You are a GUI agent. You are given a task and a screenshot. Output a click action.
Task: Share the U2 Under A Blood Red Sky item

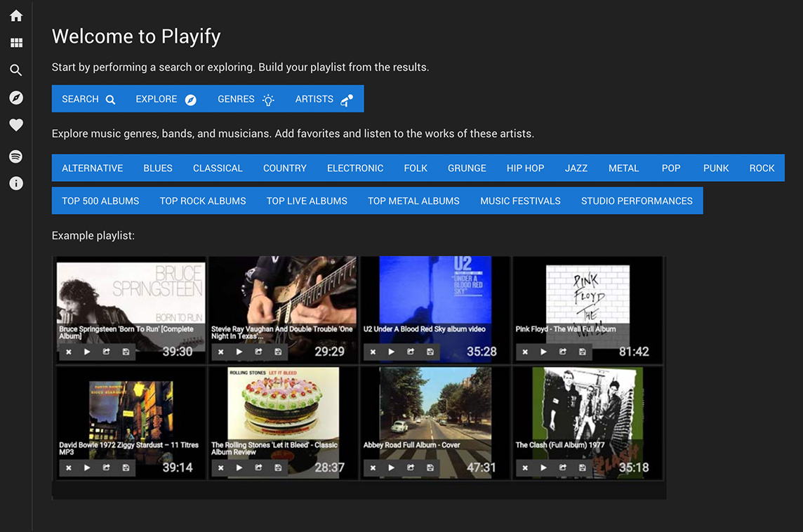click(410, 352)
